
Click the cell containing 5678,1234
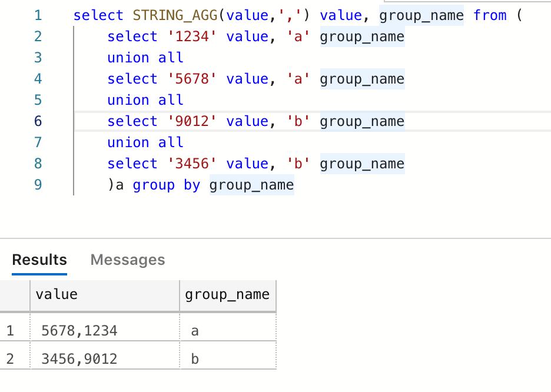(105, 331)
